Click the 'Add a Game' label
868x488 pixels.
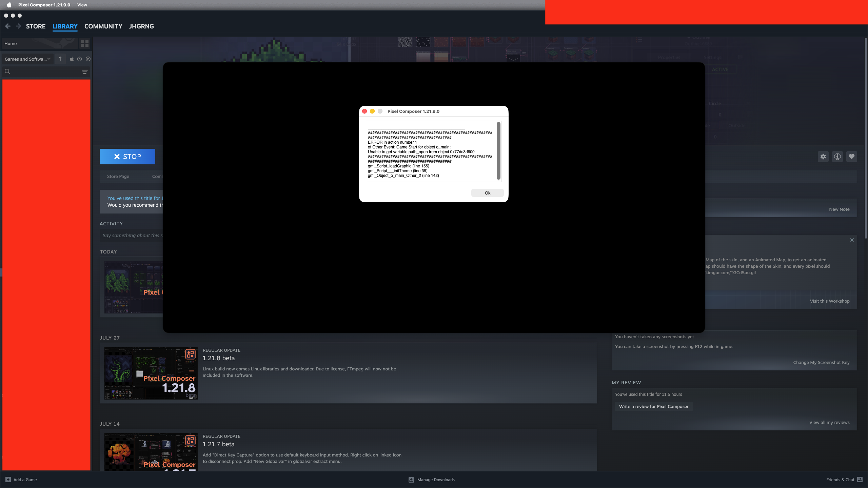click(25, 480)
